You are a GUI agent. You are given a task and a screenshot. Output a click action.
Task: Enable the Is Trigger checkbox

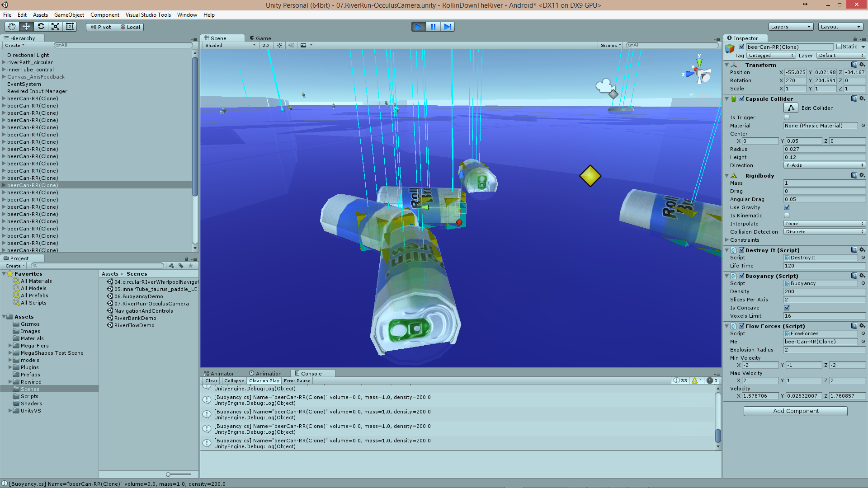tap(787, 117)
